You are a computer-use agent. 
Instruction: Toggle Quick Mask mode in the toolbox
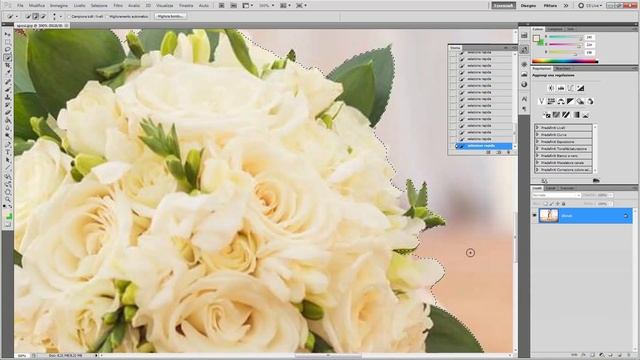click(8, 224)
